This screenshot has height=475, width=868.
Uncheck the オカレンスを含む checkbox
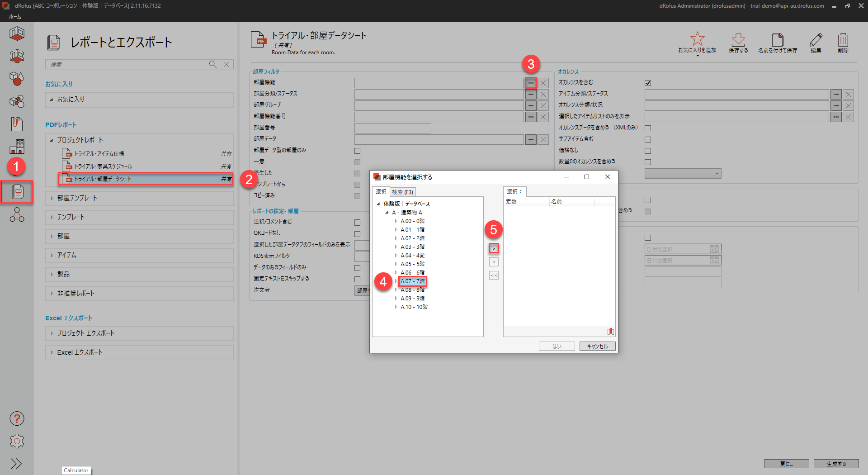click(x=648, y=83)
